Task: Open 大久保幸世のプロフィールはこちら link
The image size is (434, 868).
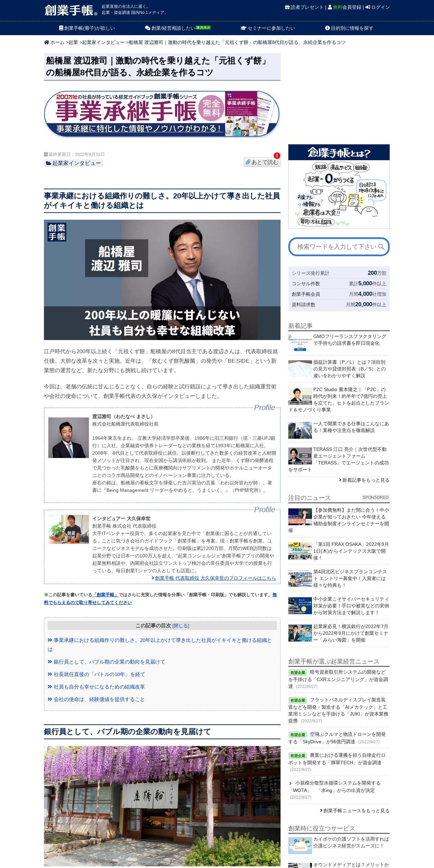Action: (214, 578)
